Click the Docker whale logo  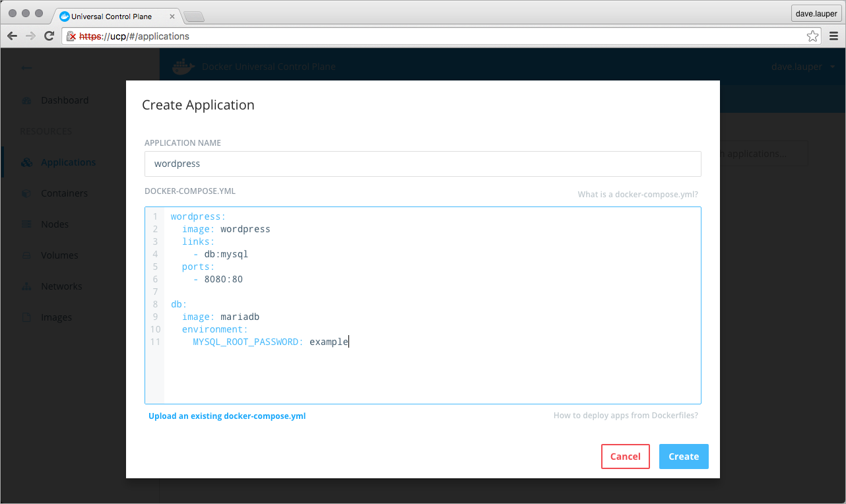[183, 67]
